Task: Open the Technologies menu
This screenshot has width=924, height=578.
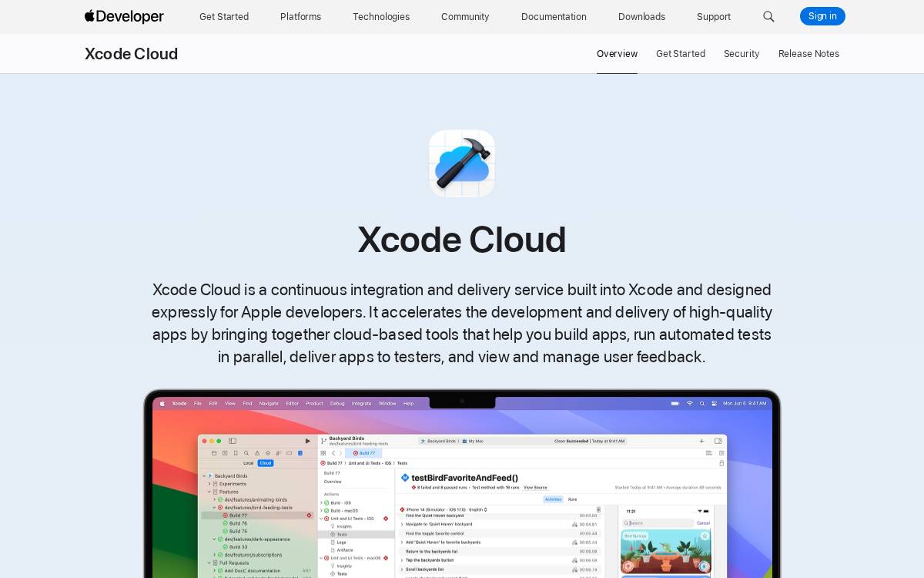Action: pos(381,16)
